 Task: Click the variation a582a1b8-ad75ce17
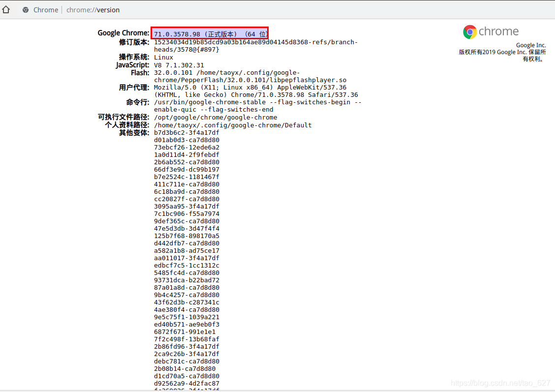tap(186, 251)
